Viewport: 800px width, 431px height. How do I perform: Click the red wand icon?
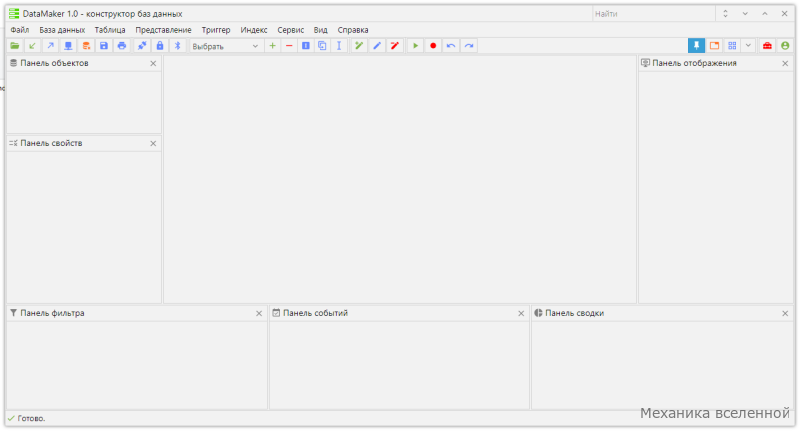point(395,46)
